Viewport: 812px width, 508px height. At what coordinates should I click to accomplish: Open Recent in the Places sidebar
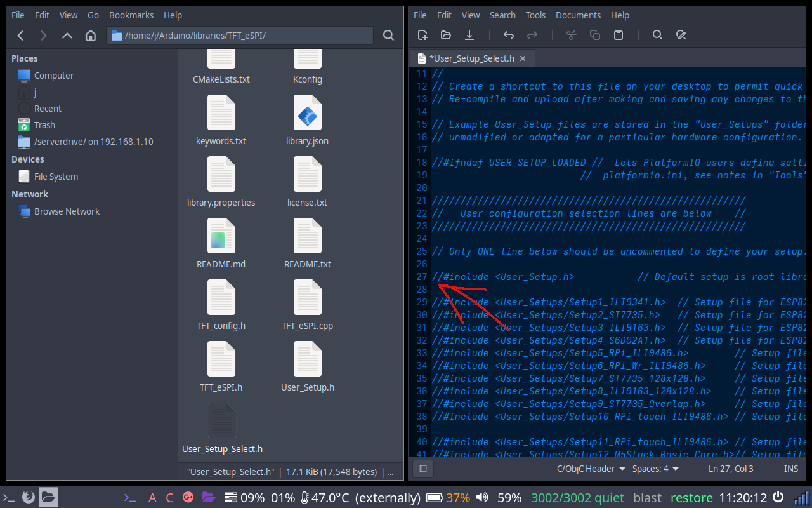(x=48, y=109)
